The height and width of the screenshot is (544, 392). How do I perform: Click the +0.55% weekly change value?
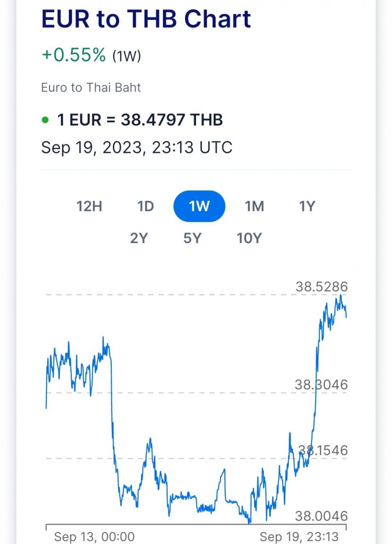tap(74, 55)
